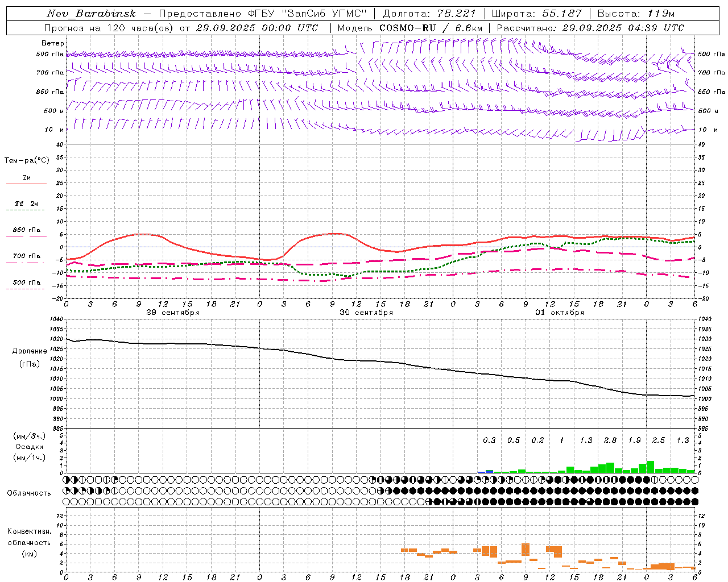The image size is (728, 582).
Task: Select the 2.5 precipitation total value
Action: (x=659, y=440)
